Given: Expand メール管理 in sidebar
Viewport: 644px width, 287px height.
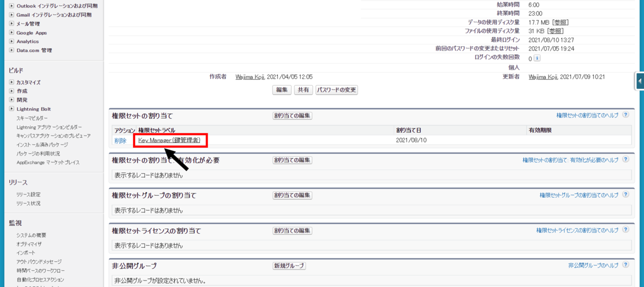Looking at the screenshot, I should tap(12, 24).
